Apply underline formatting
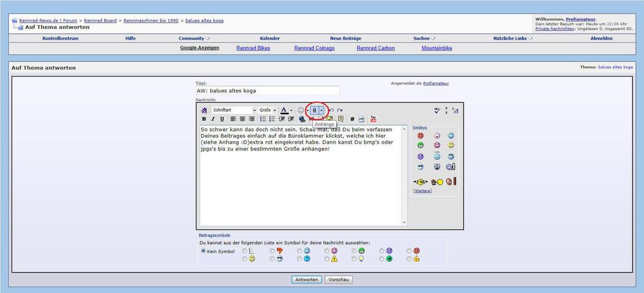This screenshot has height=293, width=644. [222, 119]
